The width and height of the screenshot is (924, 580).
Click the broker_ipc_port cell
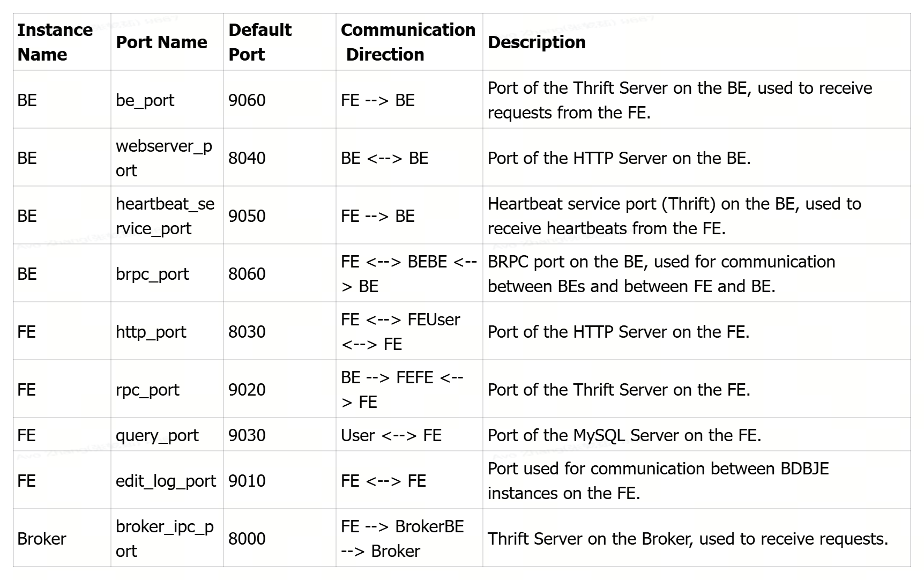(x=165, y=539)
